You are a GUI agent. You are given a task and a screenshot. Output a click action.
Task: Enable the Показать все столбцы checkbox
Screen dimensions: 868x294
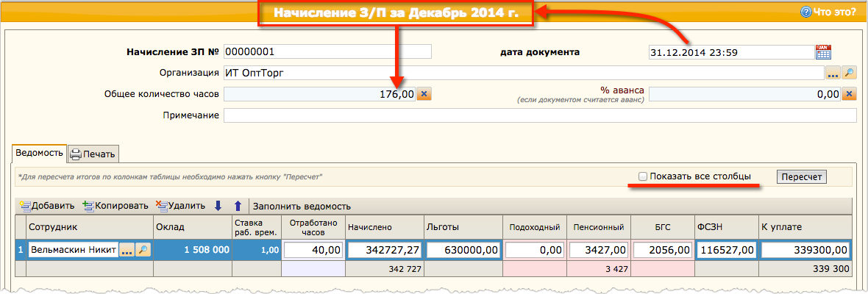point(643,176)
